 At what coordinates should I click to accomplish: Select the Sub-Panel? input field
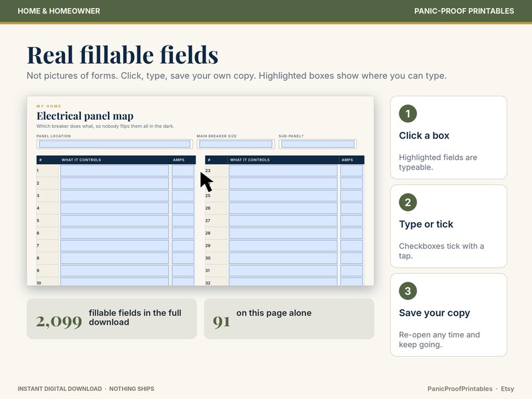pos(318,144)
